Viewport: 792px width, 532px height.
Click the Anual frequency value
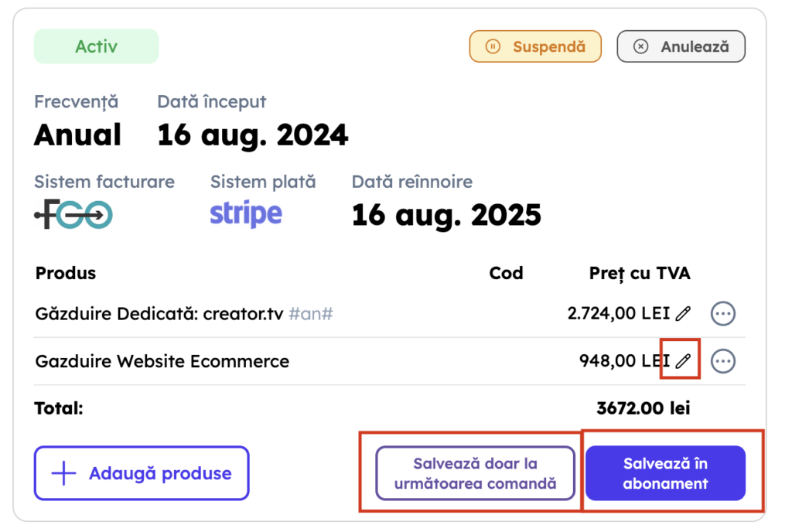(77, 135)
